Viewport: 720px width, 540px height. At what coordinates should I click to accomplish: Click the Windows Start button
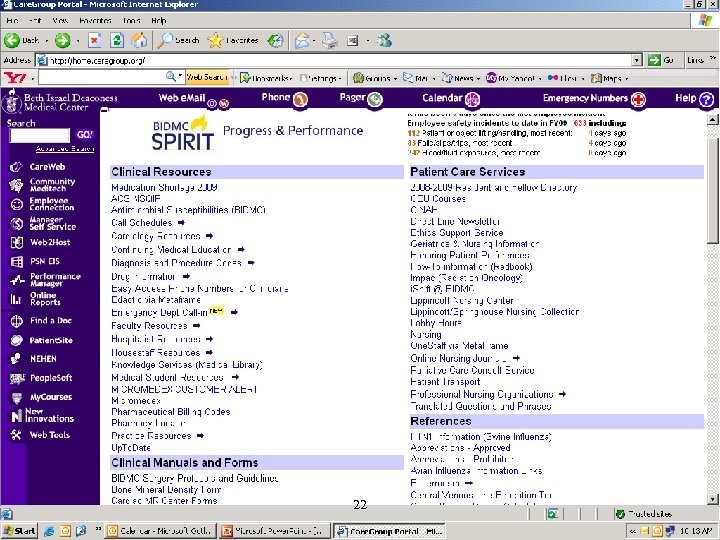tap(19, 531)
